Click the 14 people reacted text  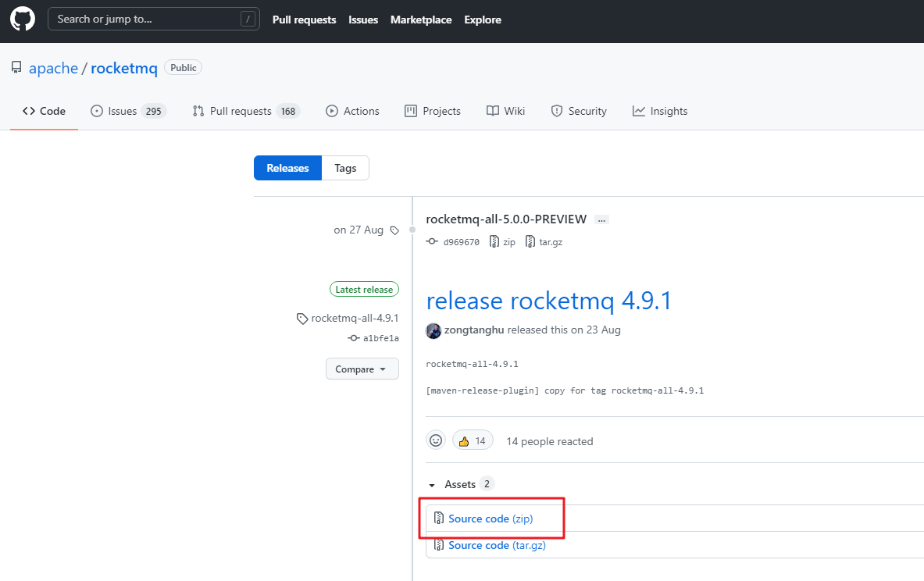click(550, 441)
